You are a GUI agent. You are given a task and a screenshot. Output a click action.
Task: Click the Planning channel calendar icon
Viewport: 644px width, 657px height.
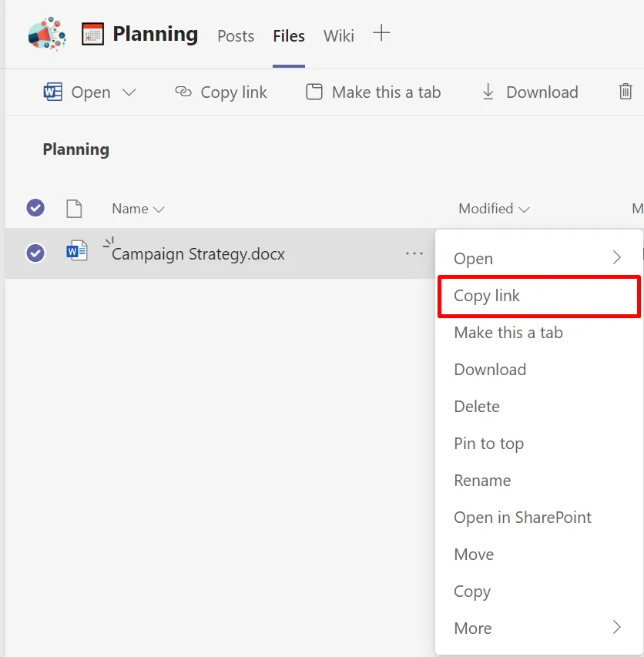click(92, 34)
